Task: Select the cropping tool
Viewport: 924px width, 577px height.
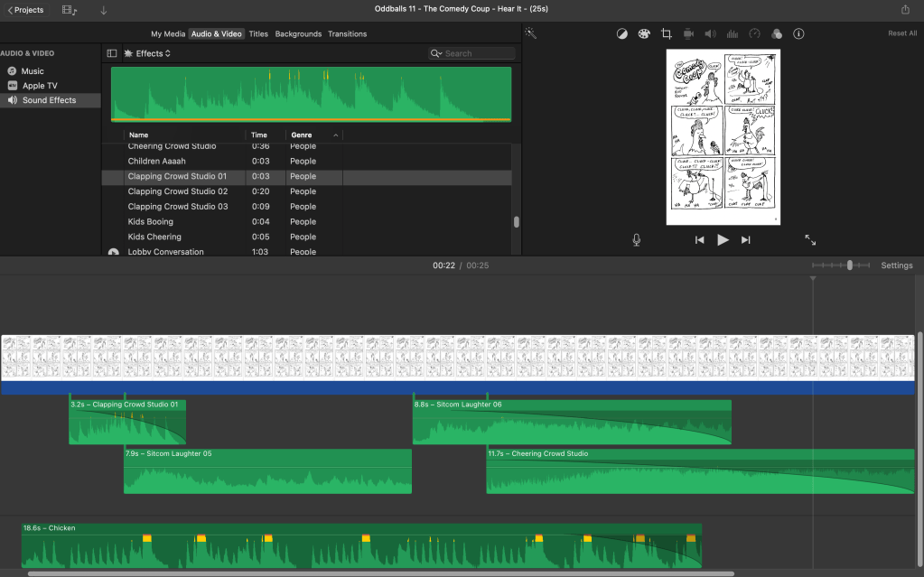Action: coord(667,33)
